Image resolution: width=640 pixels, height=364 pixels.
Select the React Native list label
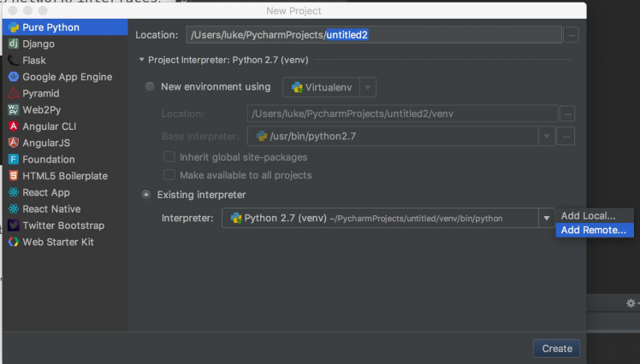(51, 209)
